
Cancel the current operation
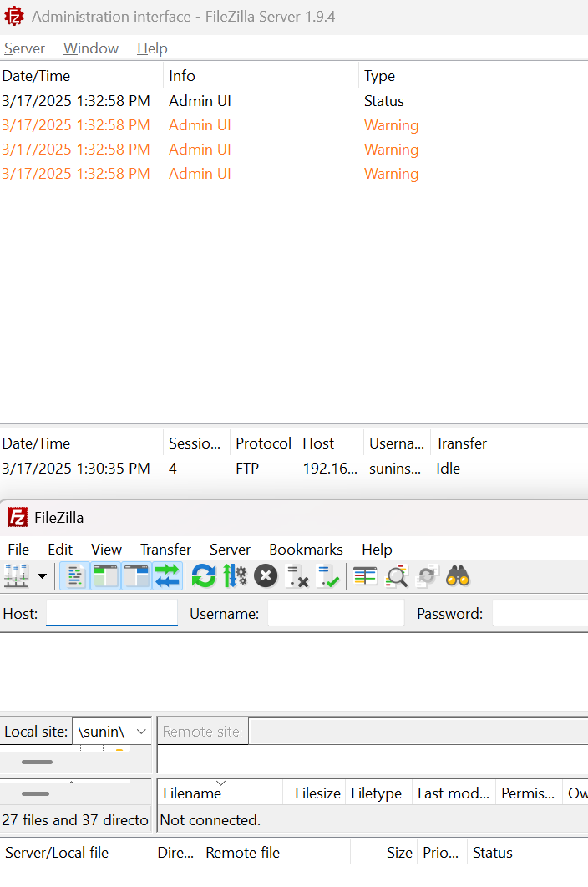pyautogui.click(x=266, y=576)
